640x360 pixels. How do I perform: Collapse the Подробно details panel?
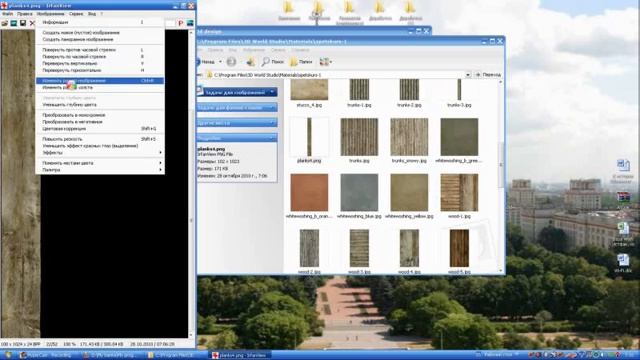click(272, 138)
